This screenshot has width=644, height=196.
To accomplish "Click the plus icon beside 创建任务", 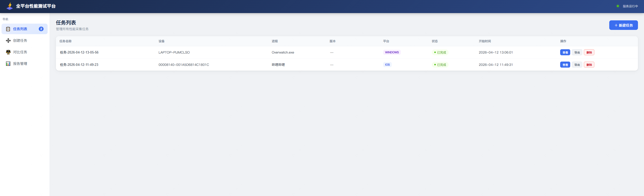I will [8, 40].
